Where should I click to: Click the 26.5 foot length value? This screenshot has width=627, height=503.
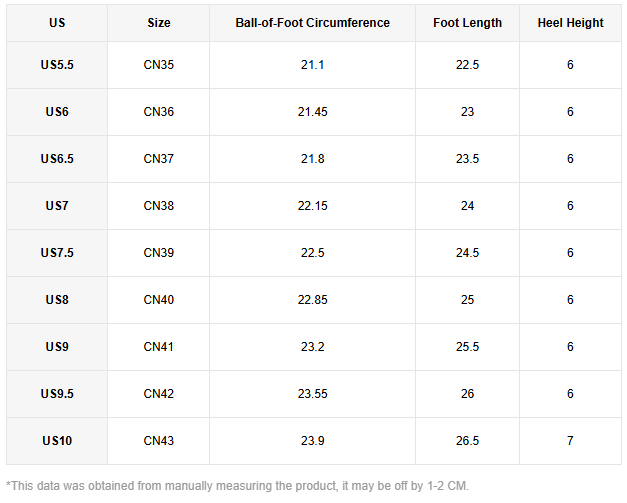[467, 441]
